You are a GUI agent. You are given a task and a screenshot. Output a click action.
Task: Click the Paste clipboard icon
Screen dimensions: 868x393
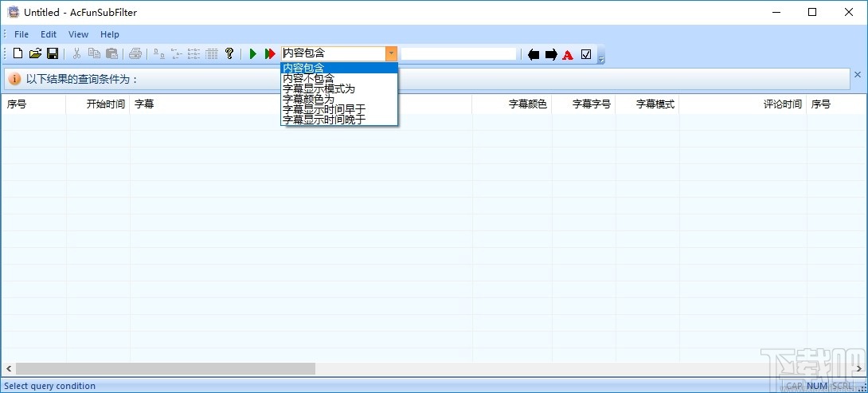pos(111,53)
